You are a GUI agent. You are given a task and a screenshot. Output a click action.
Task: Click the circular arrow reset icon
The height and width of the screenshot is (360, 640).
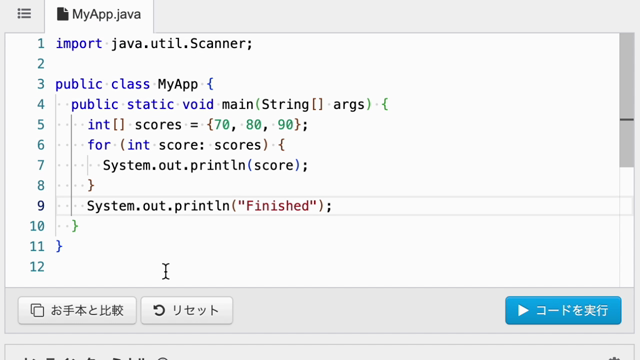pos(159,310)
